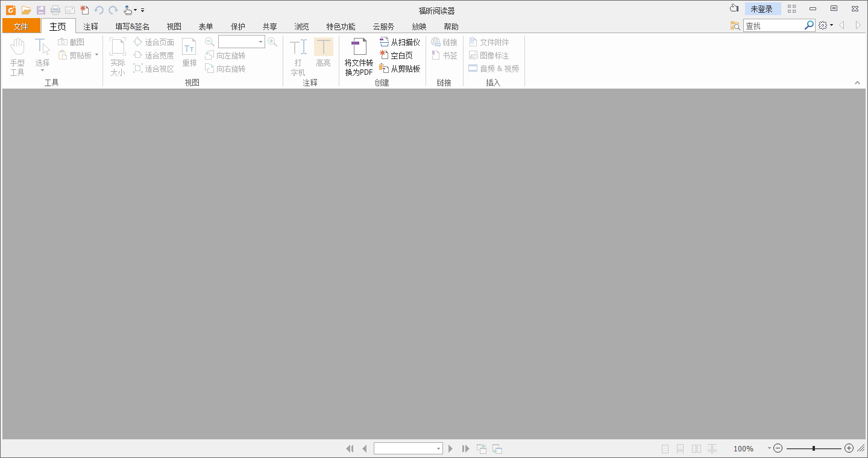Image resolution: width=868 pixels, height=458 pixels.
Task: Select the 打字机 typewriter tool
Action: pos(298,57)
